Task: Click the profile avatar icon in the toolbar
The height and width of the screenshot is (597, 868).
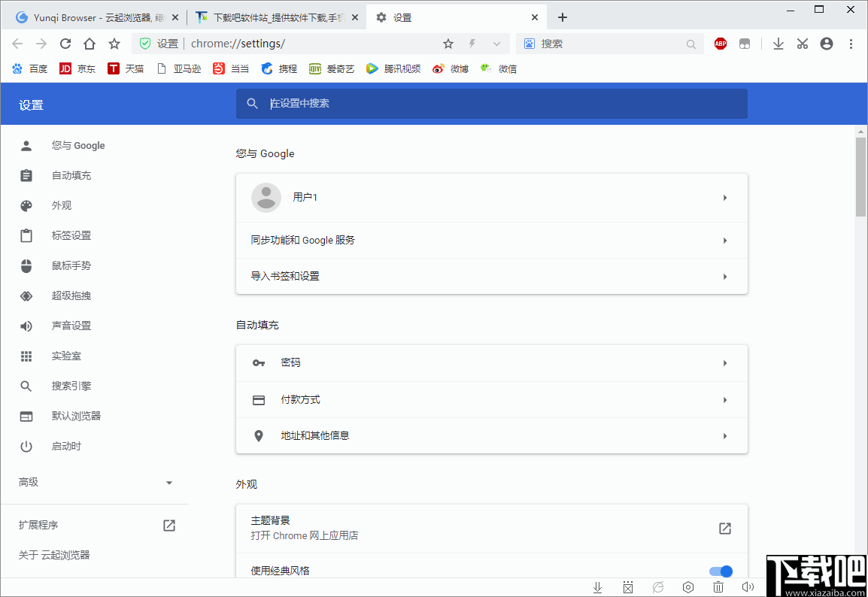Action: tap(826, 44)
